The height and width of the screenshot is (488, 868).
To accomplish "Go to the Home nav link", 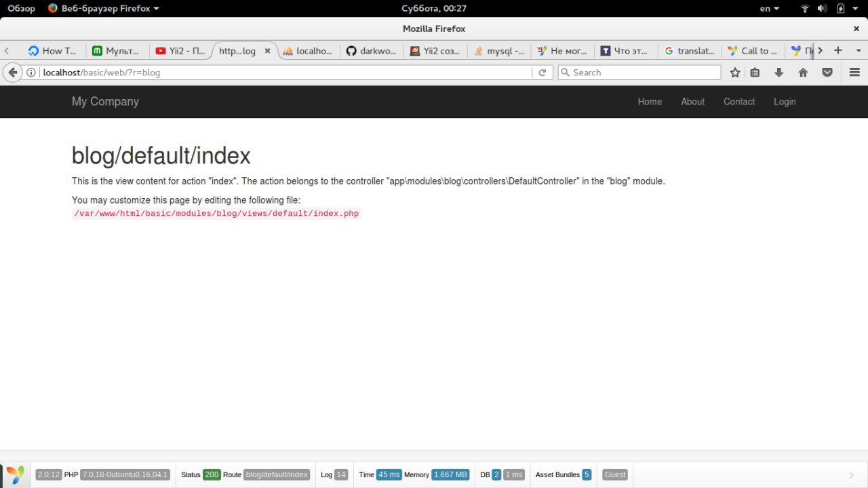I will point(650,102).
